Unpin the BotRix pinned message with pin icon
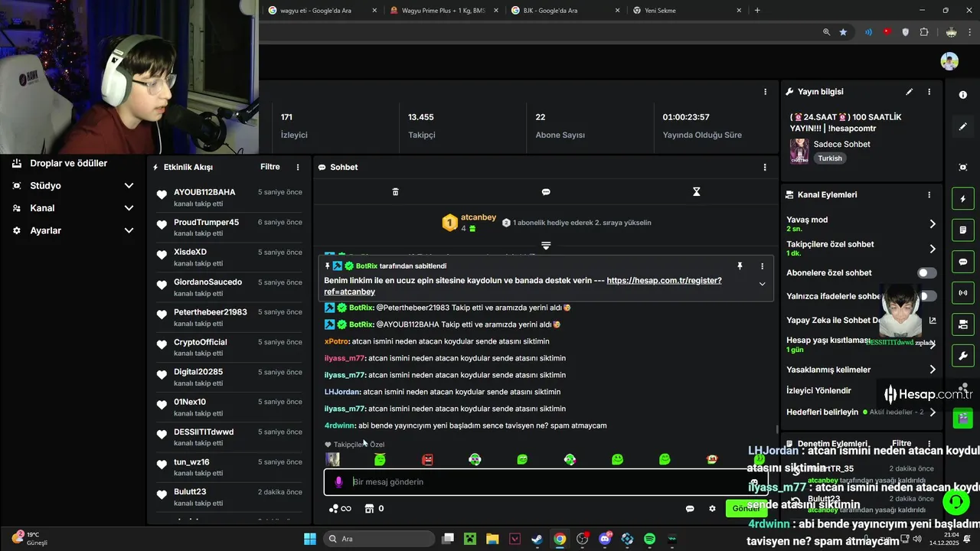This screenshot has width=980, height=551. coord(740,266)
